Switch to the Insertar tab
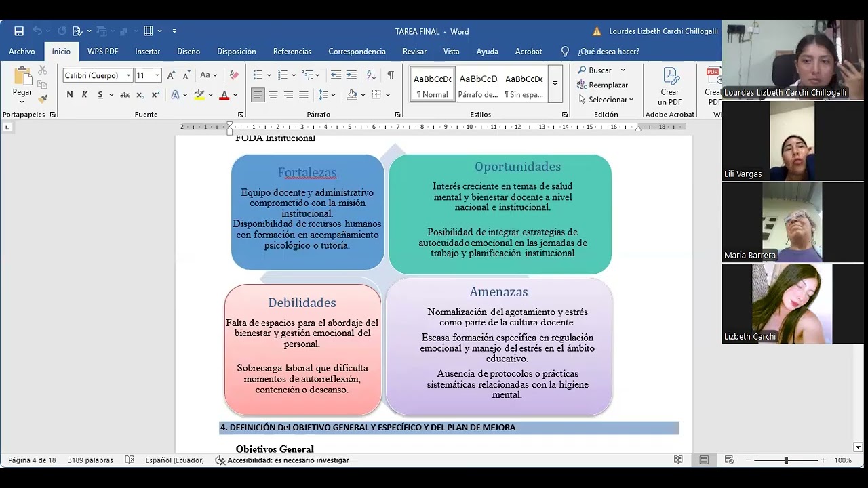868x488 pixels. coord(147,52)
